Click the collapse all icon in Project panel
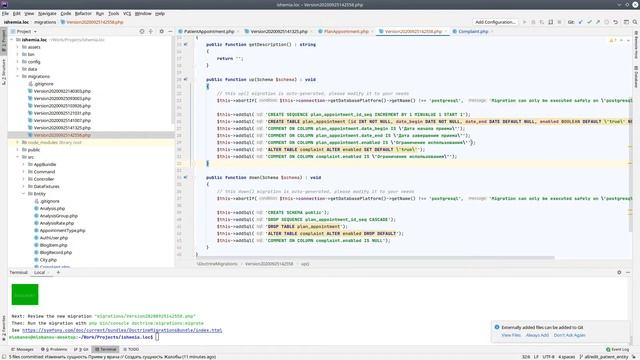This screenshot has width=640, height=360. pyautogui.click(x=151, y=31)
